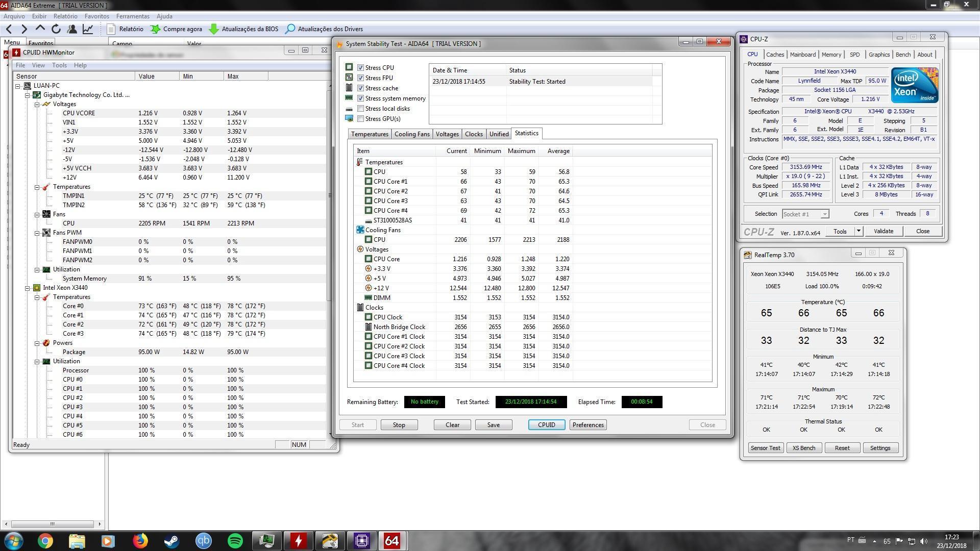Open qBittorrent from the taskbar
Image resolution: width=980 pixels, height=551 pixels.
203,541
